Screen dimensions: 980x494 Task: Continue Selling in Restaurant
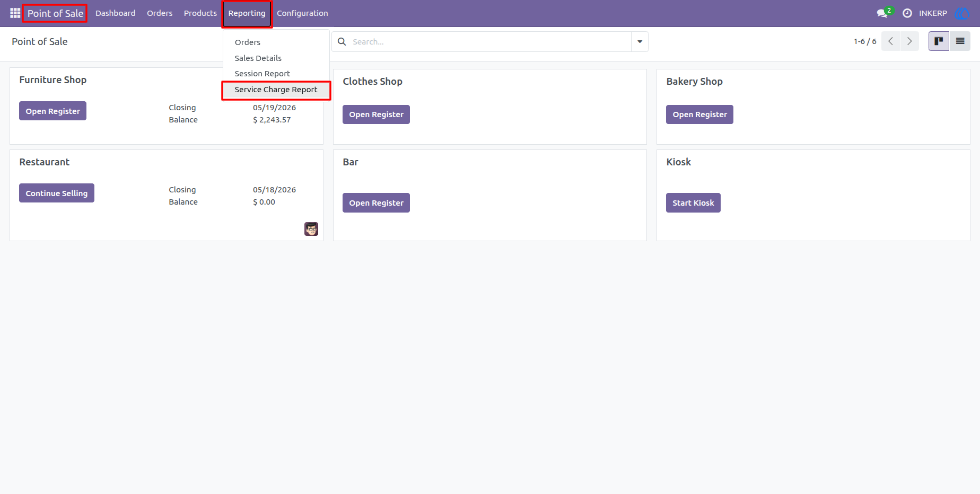point(57,193)
